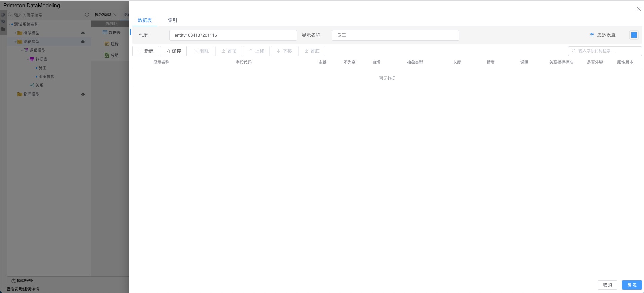The image size is (644, 293).
Task: Click the 暂无数据 empty table message
Action: (387, 78)
